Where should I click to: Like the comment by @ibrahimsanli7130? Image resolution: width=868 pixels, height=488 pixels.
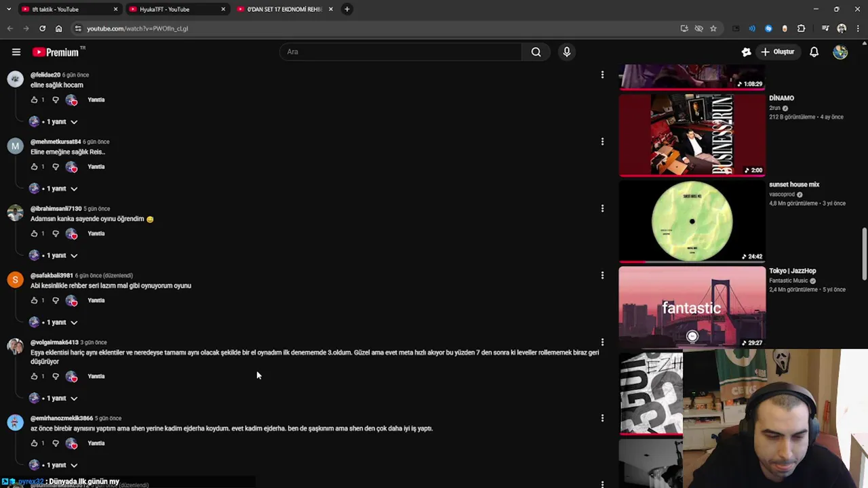click(x=35, y=233)
